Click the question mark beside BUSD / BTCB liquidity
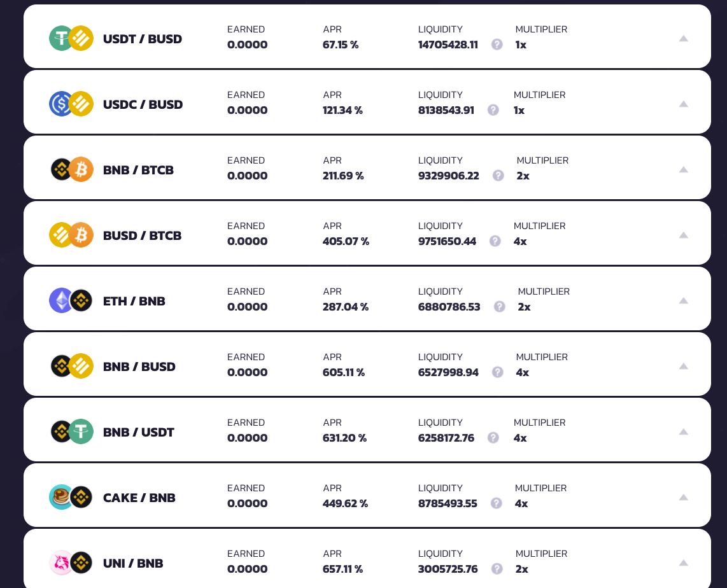Screen dimensions: 727x588 (495, 241)
